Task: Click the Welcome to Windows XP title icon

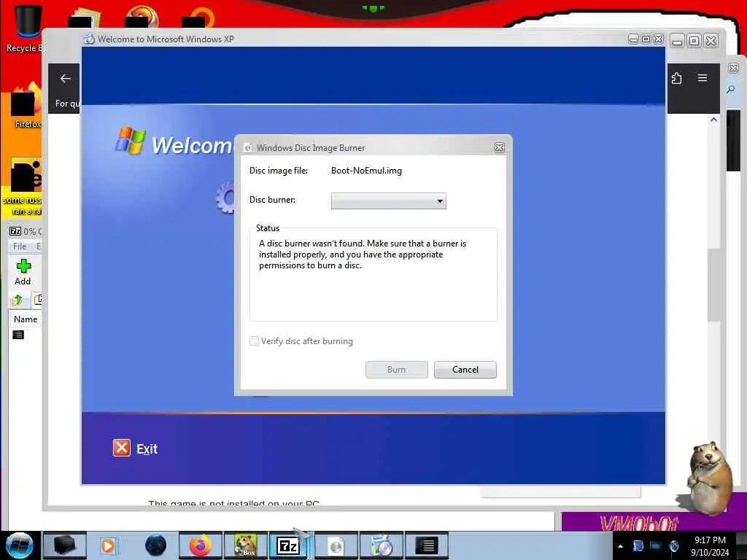Action: (89, 39)
